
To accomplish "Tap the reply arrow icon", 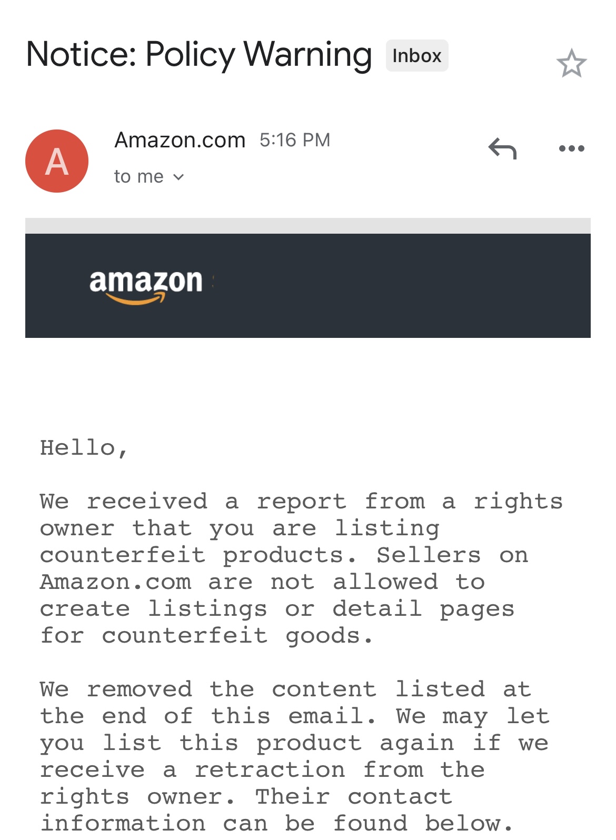I will (x=502, y=148).
